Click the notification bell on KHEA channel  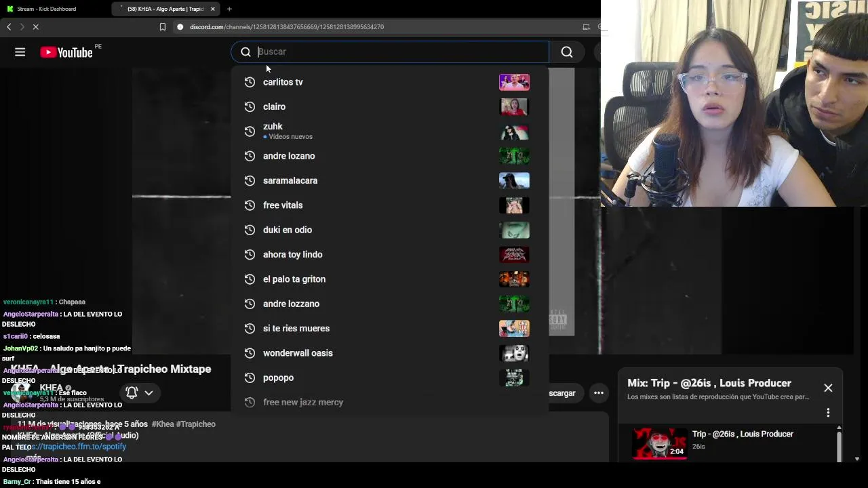pyautogui.click(x=132, y=392)
